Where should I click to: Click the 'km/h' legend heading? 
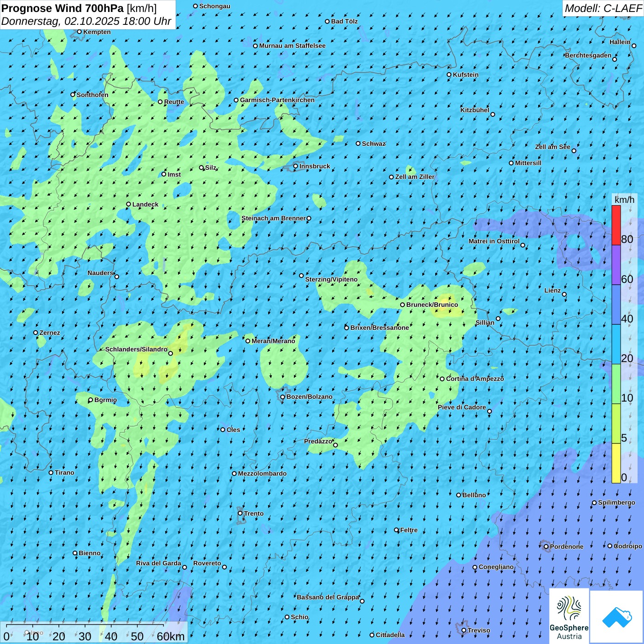(x=624, y=200)
